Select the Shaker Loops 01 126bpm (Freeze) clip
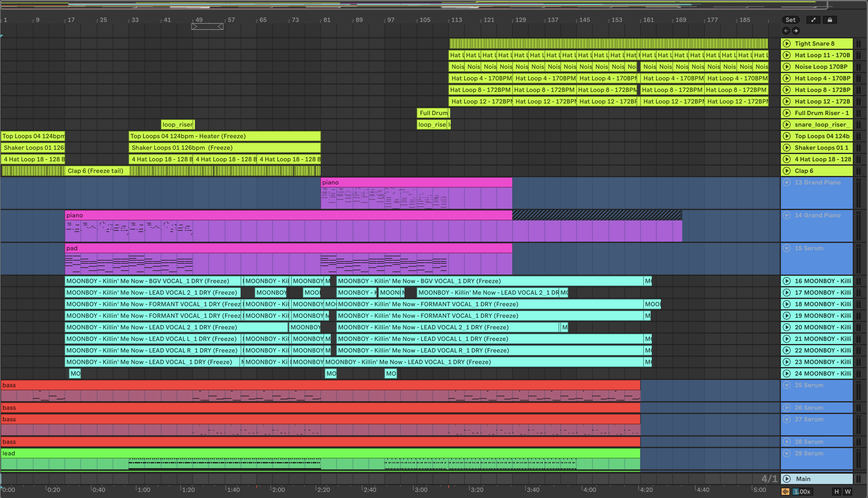This screenshot has height=498, width=868. (224, 148)
